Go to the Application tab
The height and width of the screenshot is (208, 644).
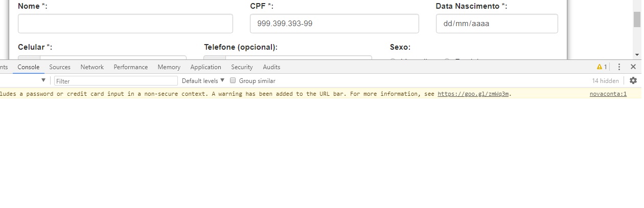coord(206,67)
